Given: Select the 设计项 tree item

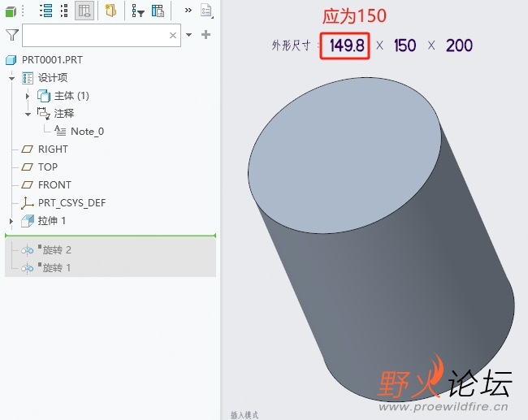Looking at the screenshot, I should click(53, 78).
